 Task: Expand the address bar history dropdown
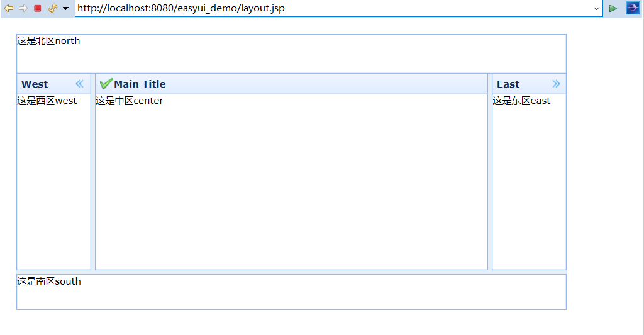point(596,8)
